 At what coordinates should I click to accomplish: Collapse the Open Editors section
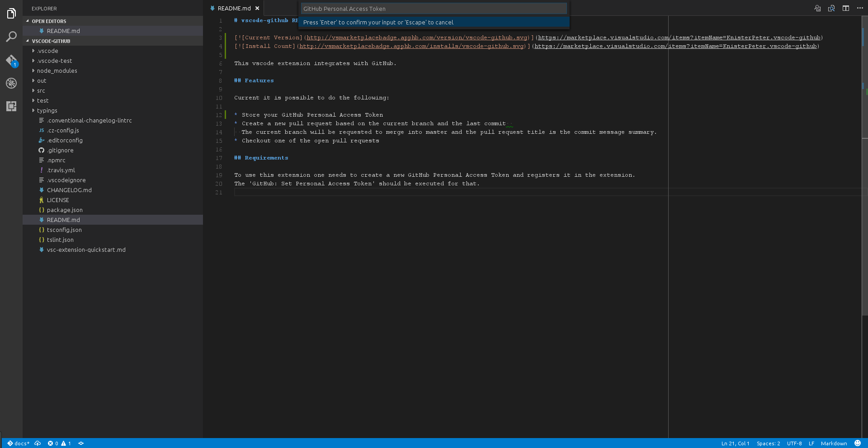click(x=113, y=21)
